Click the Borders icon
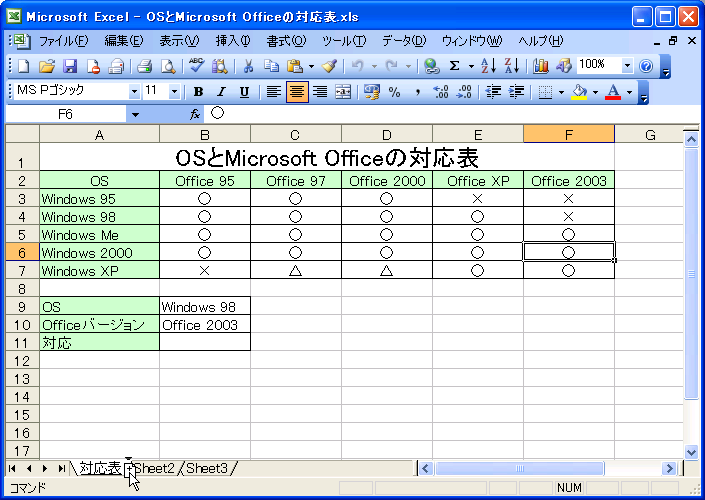The width and height of the screenshot is (705, 500). click(545, 92)
